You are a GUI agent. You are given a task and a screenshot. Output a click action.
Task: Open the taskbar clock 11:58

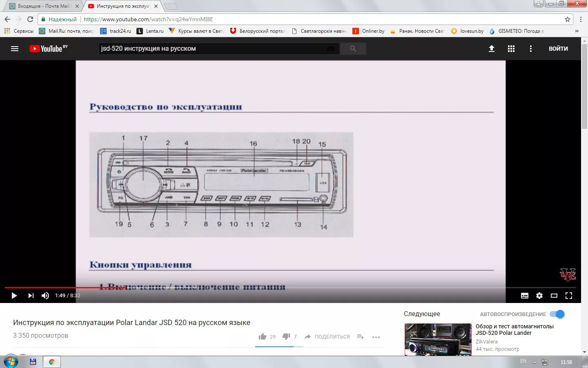point(566,362)
